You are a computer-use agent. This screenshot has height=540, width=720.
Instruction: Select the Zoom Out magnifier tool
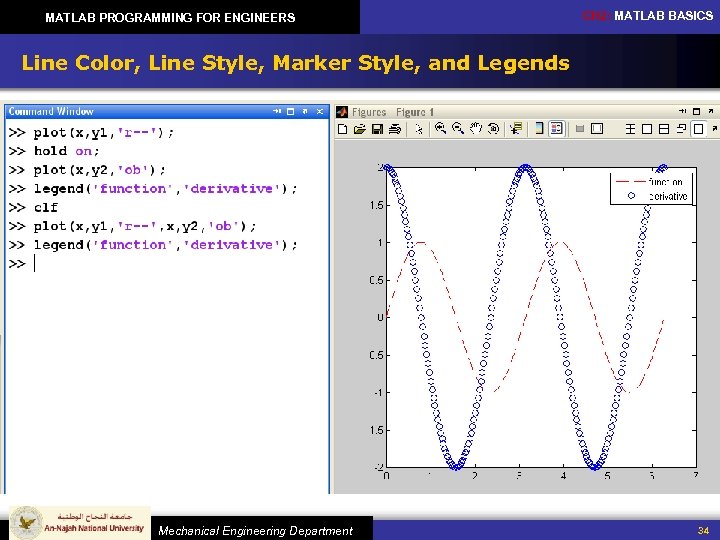tap(458, 129)
